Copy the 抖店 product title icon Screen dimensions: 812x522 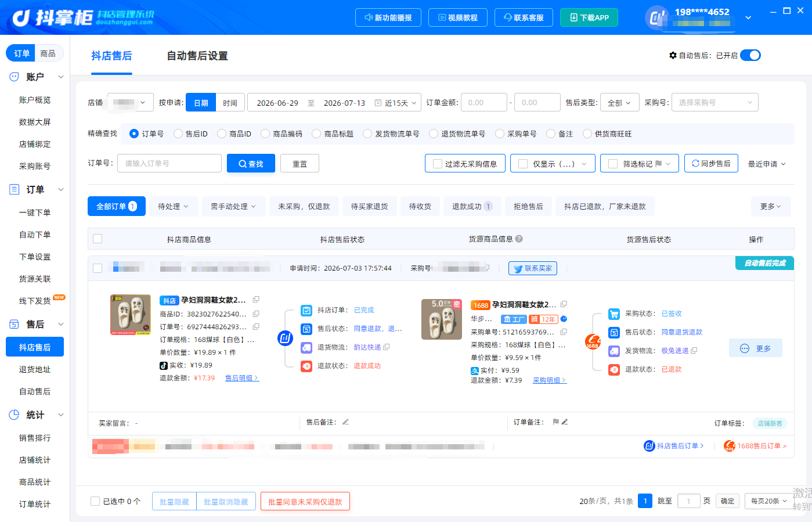point(256,300)
